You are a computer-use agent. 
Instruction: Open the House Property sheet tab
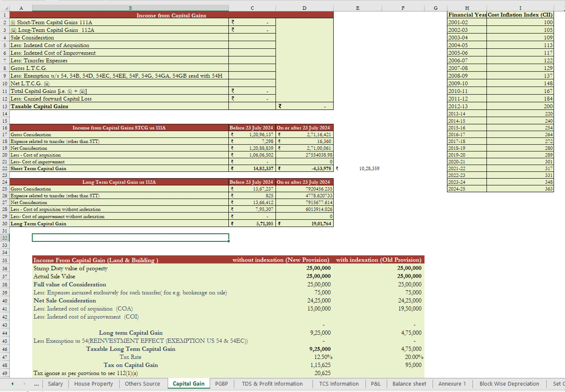pyautogui.click(x=93, y=384)
